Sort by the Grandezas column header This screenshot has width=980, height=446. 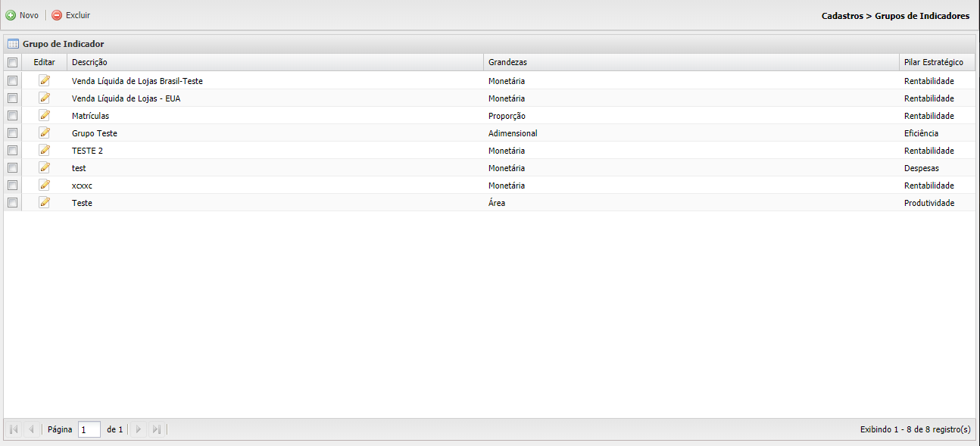tap(507, 62)
